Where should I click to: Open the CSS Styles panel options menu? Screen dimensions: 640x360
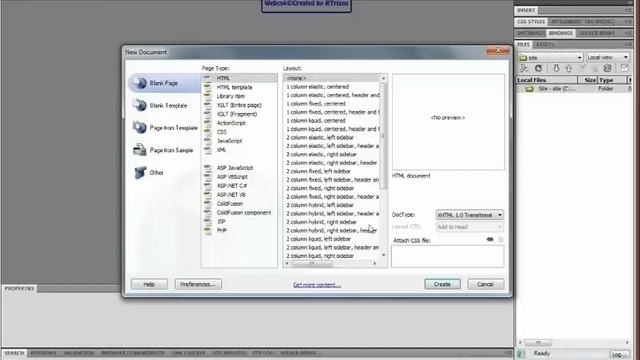[x=628, y=22]
